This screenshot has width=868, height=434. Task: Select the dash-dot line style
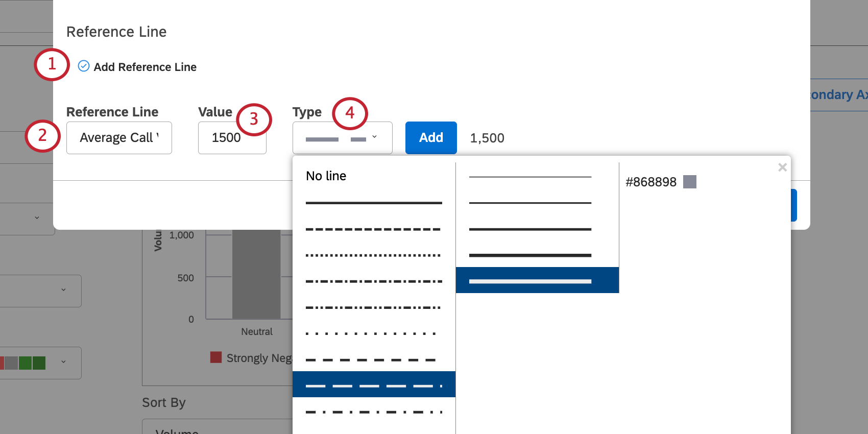click(373, 281)
